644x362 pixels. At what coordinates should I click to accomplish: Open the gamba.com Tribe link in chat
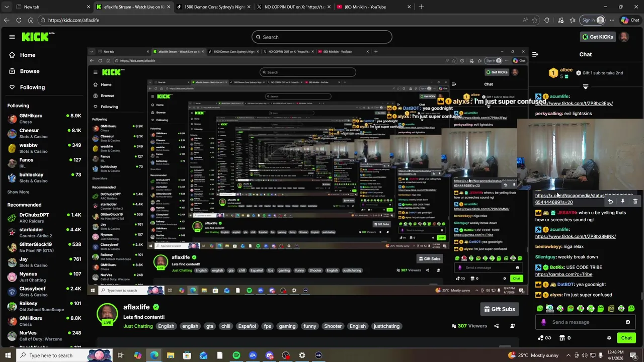click(x=563, y=275)
